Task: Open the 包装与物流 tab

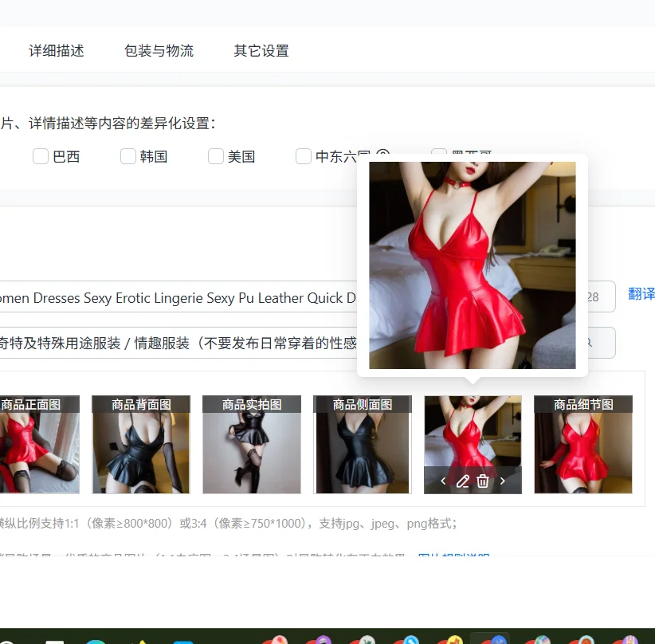Action: pos(159,50)
